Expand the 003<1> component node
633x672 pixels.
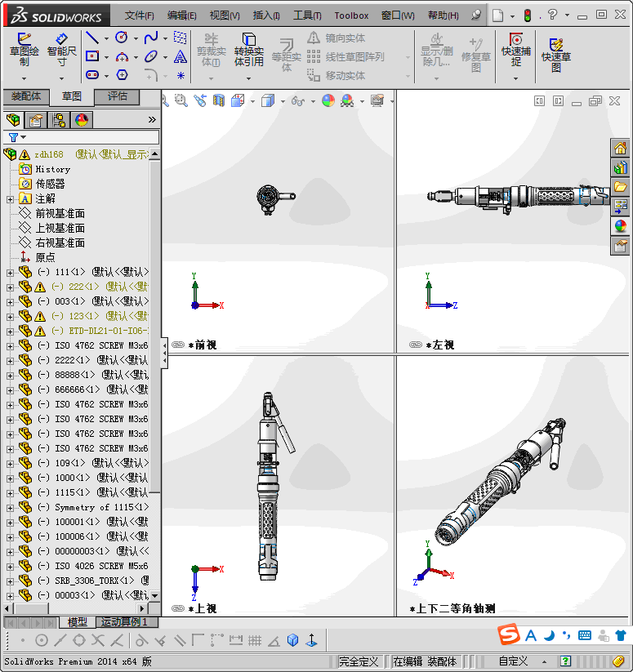pyautogui.click(x=10, y=302)
